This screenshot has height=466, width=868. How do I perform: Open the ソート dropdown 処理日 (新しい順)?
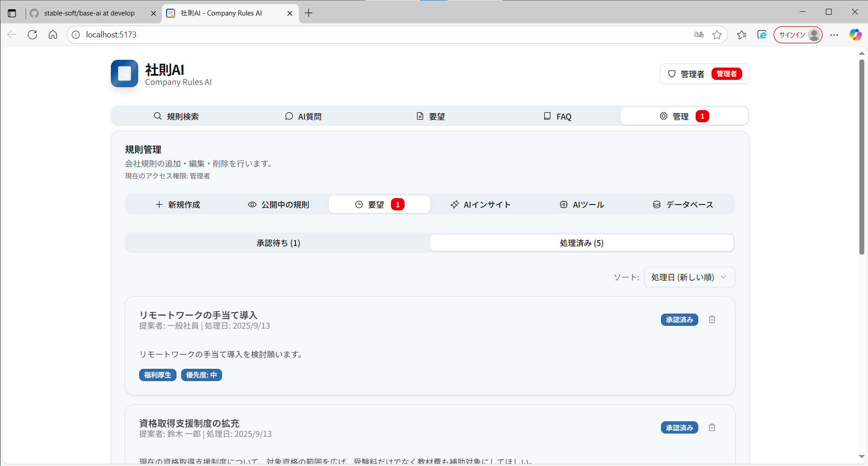(x=689, y=277)
